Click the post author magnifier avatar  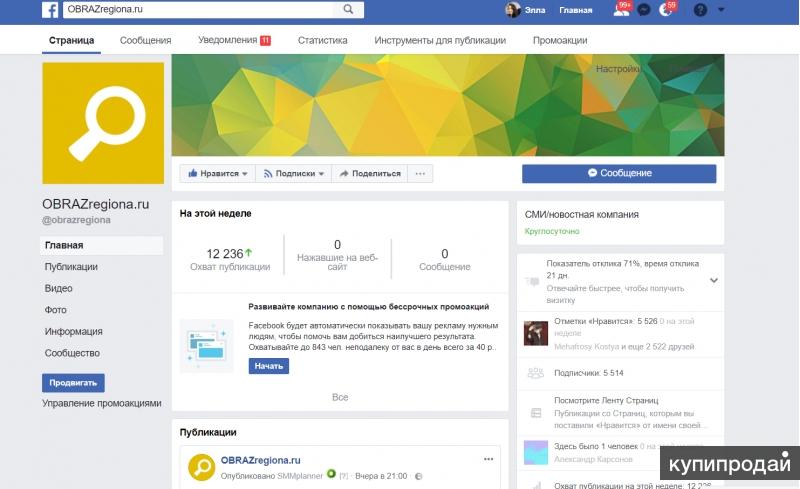(x=202, y=468)
